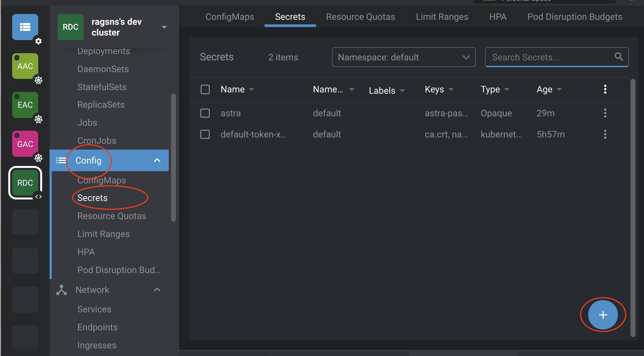
Task: Open Services in the sidebar
Action: click(94, 309)
